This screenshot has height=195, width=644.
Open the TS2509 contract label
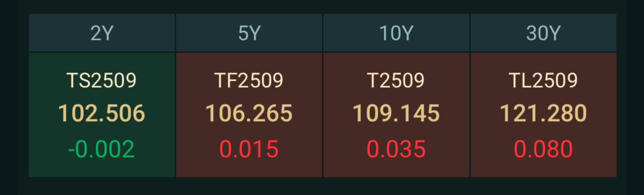pos(101,81)
